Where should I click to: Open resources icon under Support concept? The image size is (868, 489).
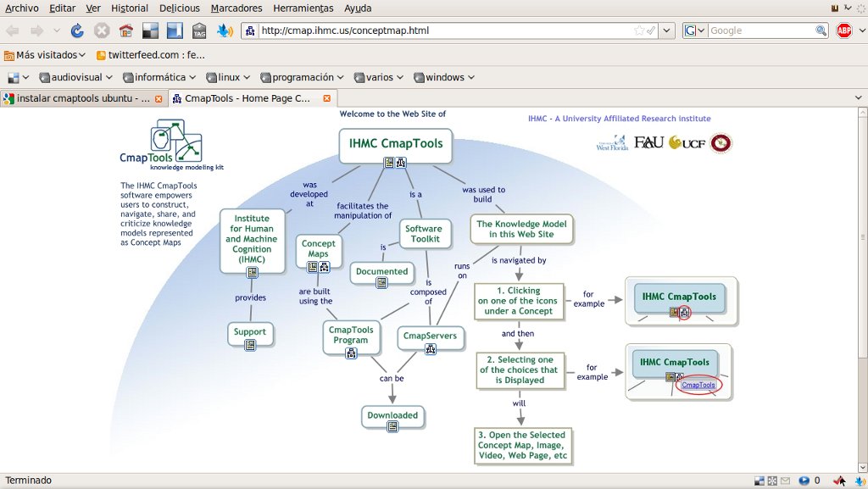250,345
